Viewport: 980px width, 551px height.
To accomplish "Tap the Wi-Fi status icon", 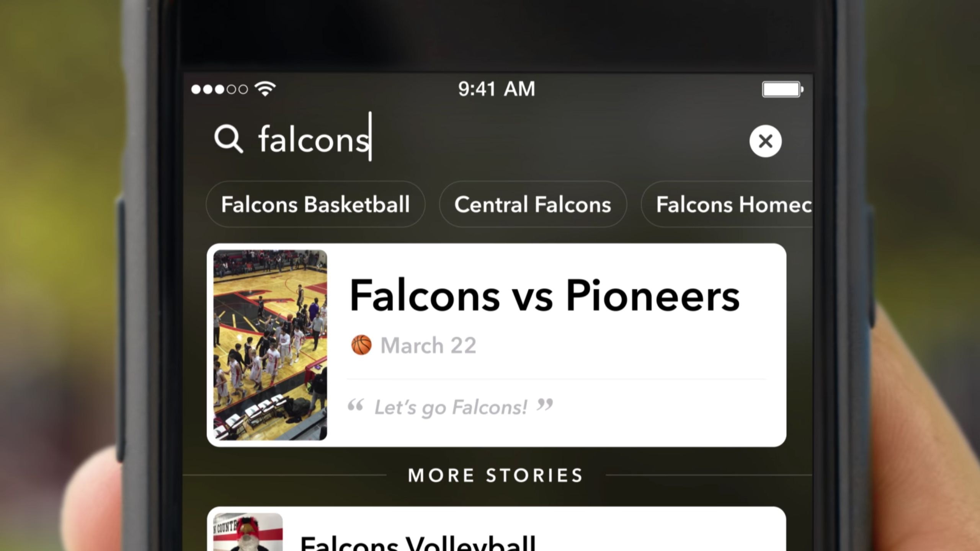I will click(x=265, y=89).
